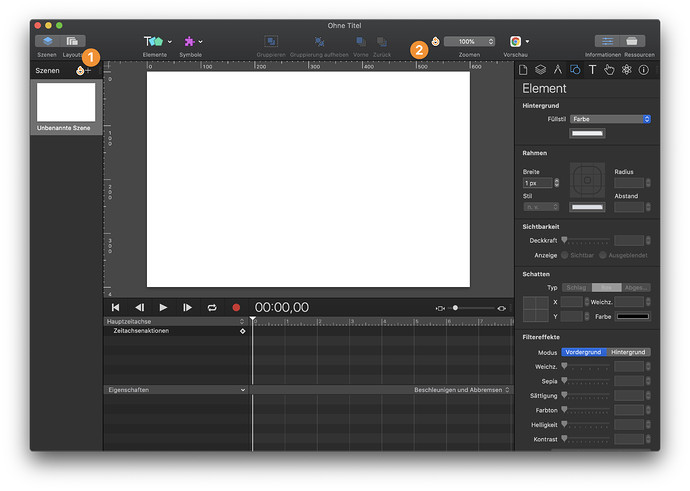This screenshot has height=491, width=690.
Task: Click the black Schatten Farbe swatch
Action: 633,316
